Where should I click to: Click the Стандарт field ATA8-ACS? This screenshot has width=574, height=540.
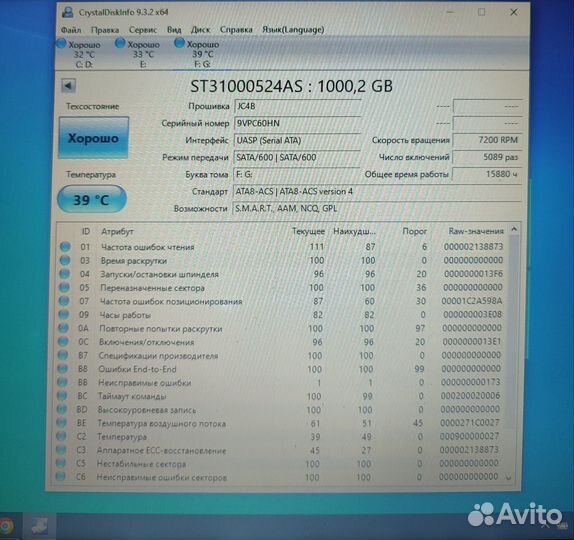tap(377, 191)
